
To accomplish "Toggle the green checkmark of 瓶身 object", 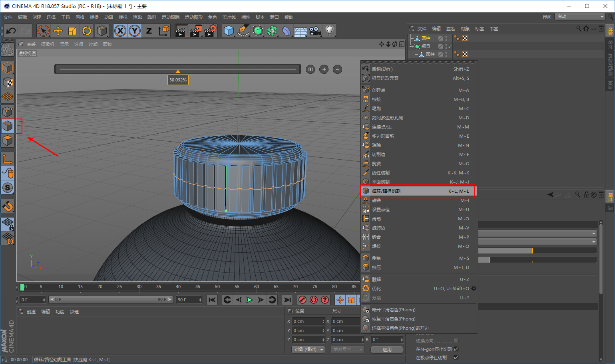I will (x=450, y=46).
